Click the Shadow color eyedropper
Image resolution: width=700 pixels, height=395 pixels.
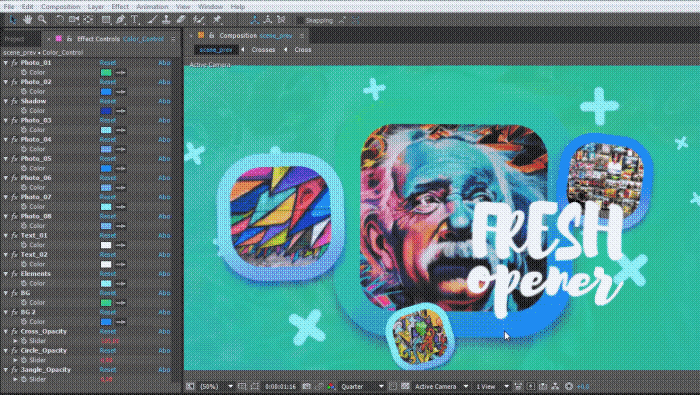(x=121, y=111)
